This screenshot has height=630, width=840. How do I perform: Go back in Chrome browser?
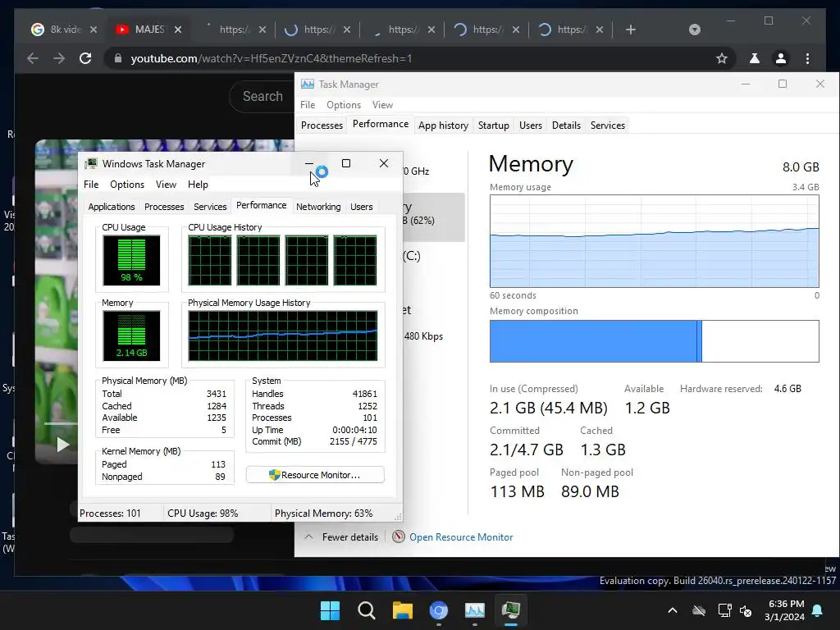[x=33, y=58]
